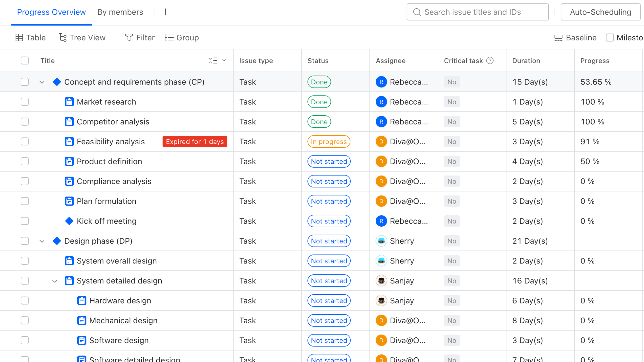Add a new view with the plus button
Viewport: 644px width, 362px height.
(165, 12)
